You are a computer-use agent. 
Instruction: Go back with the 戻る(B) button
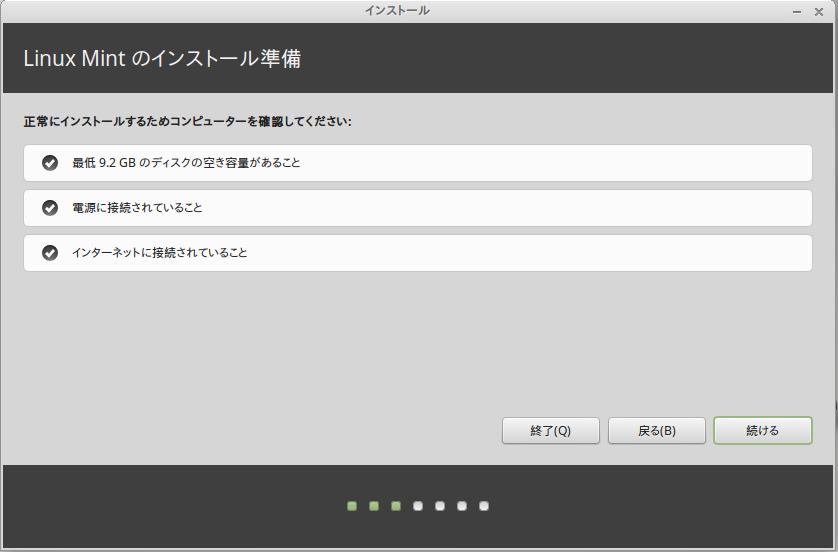(656, 431)
